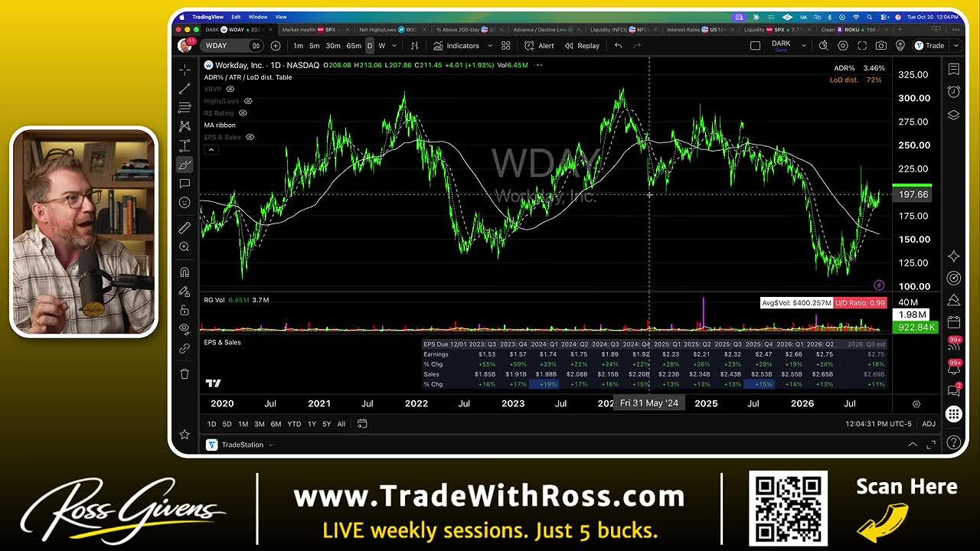The height and width of the screenshot is (551, 980).
Task: Show the hidden RS Rating indicator
Action: [x=243, y=113]
